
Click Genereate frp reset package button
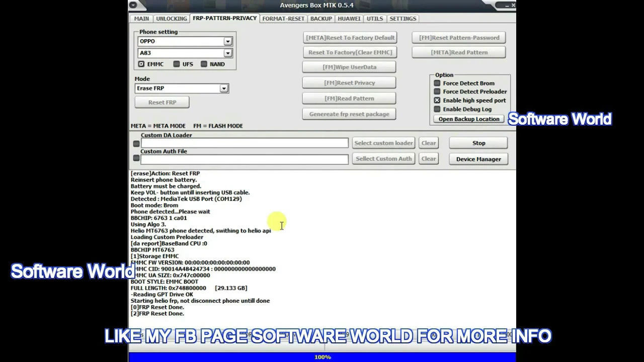(349, 114)
